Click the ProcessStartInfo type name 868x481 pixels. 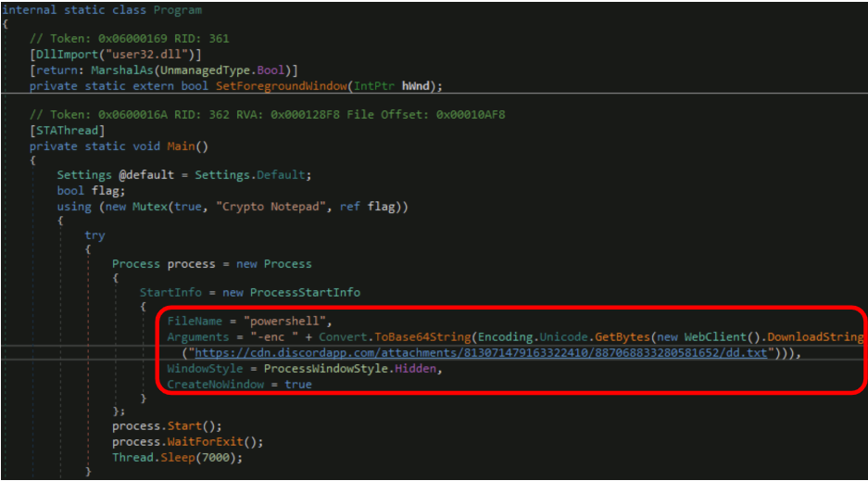(305, 292)
